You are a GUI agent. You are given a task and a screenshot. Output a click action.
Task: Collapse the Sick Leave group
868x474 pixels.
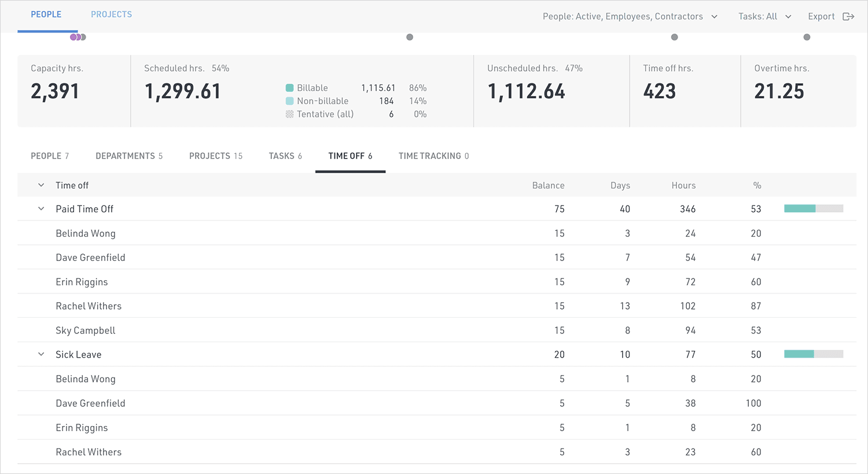pyautogui.click(x=41, y=354)
